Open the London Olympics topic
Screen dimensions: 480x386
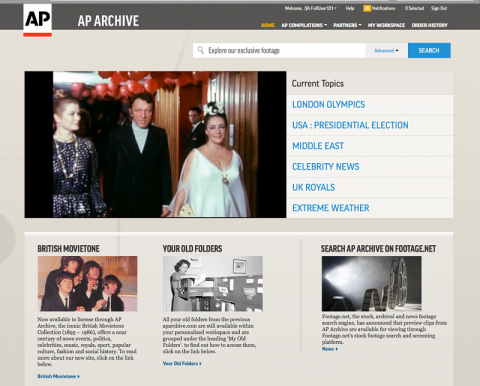[x=329, y=105]
